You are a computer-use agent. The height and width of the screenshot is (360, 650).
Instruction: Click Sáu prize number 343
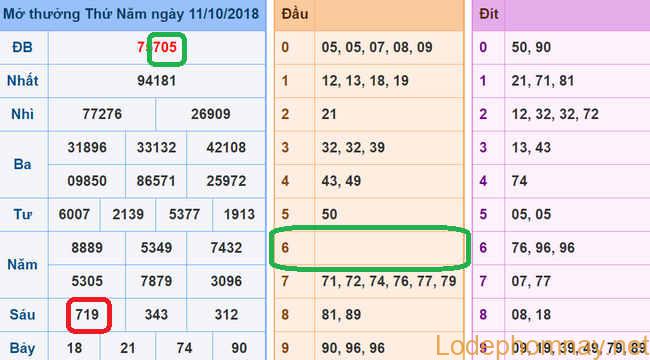point(156,314)
